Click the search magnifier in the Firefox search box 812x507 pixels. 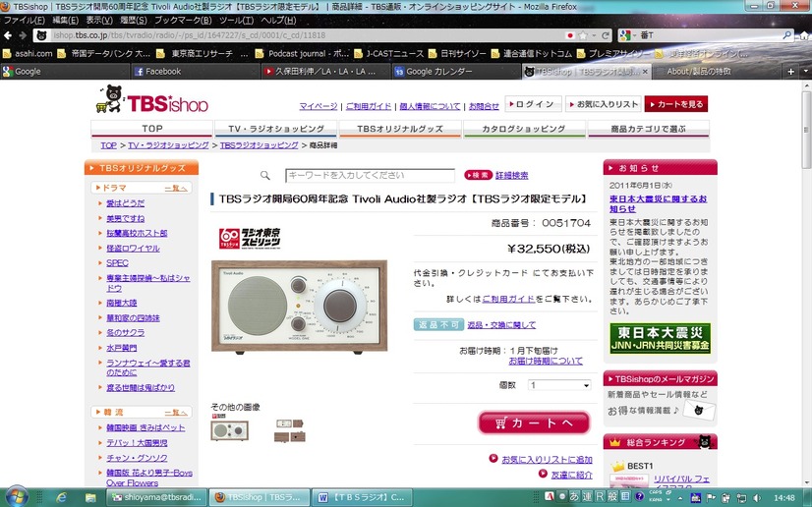click(x=787, y=34)
